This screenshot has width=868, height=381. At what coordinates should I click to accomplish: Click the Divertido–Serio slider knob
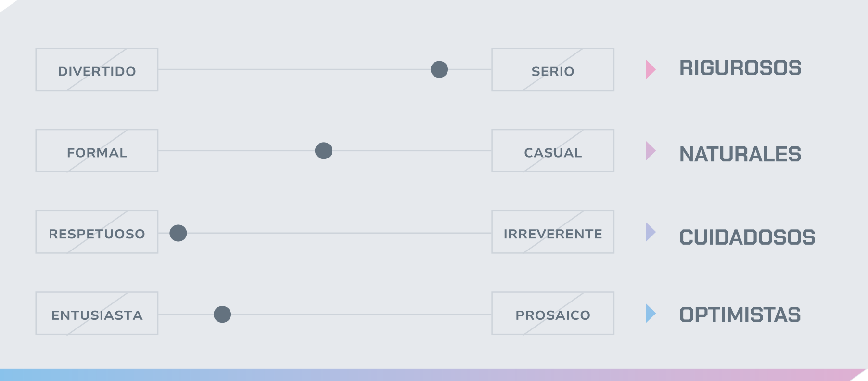439,69
